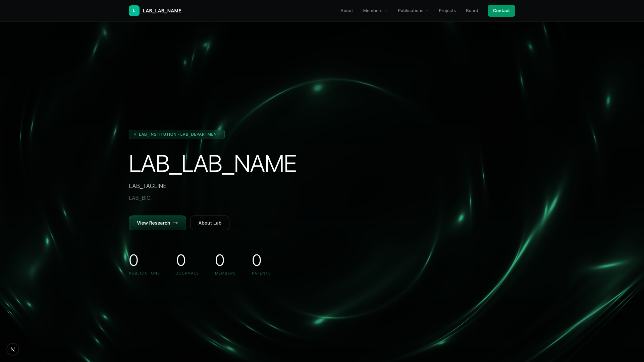This screenshot has height=362, width=644.
Task: Navigate to the Board page
Action: pos(472,11)
